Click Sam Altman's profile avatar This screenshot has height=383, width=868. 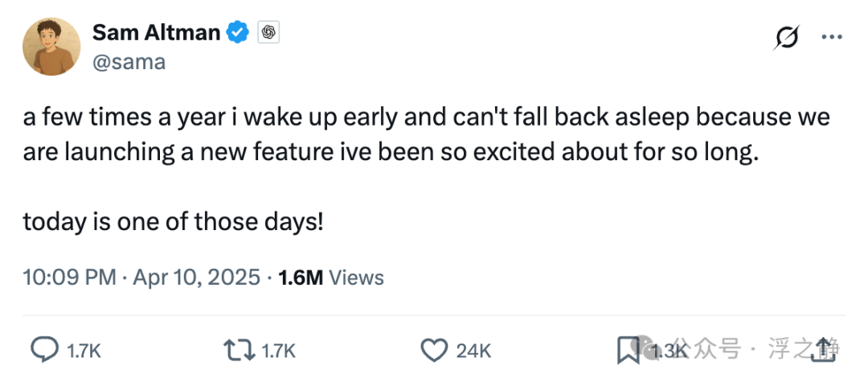tap(51, 47)
